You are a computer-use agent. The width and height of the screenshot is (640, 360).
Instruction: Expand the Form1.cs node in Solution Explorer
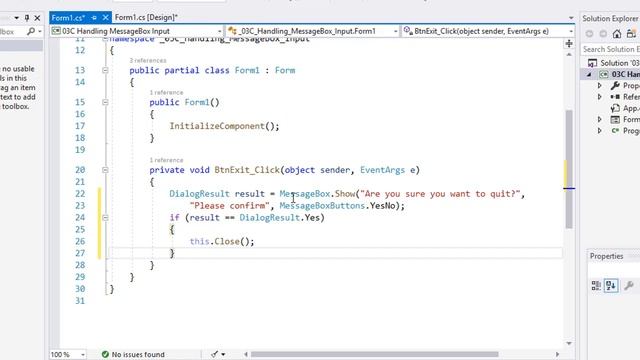click(600, 119)
